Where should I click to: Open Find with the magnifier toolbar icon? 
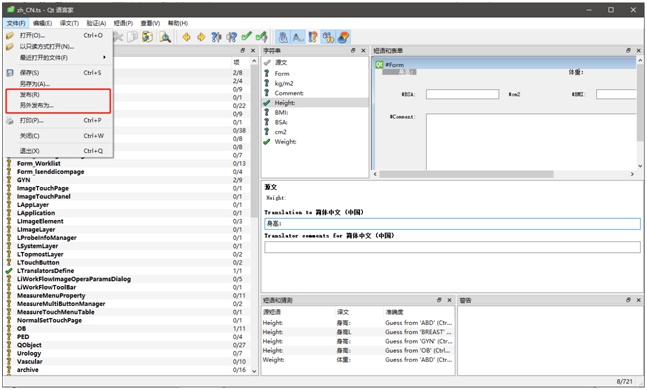coord(165,37)
